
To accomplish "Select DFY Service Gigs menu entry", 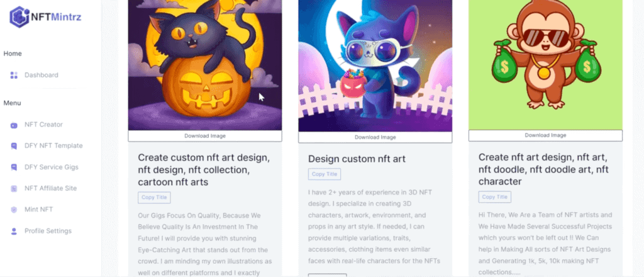I will pos(52,167).
